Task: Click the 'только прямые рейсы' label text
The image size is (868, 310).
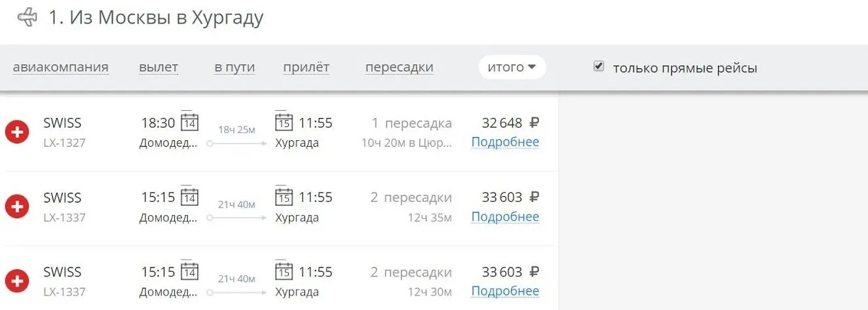Action: click(x=685, y=68)
